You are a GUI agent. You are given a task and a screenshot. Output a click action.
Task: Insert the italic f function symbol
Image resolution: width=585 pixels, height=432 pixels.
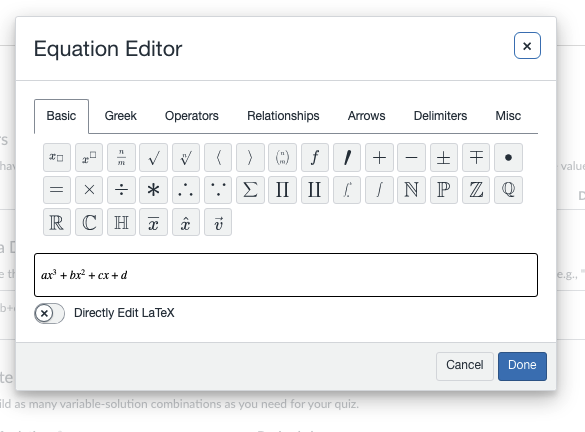coord(315,157)
